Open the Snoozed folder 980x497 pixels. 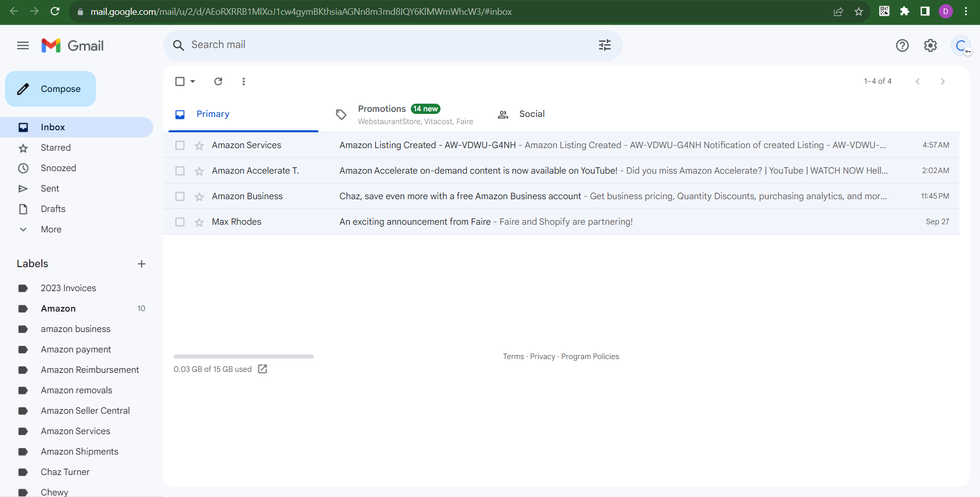tap(77, 168)
